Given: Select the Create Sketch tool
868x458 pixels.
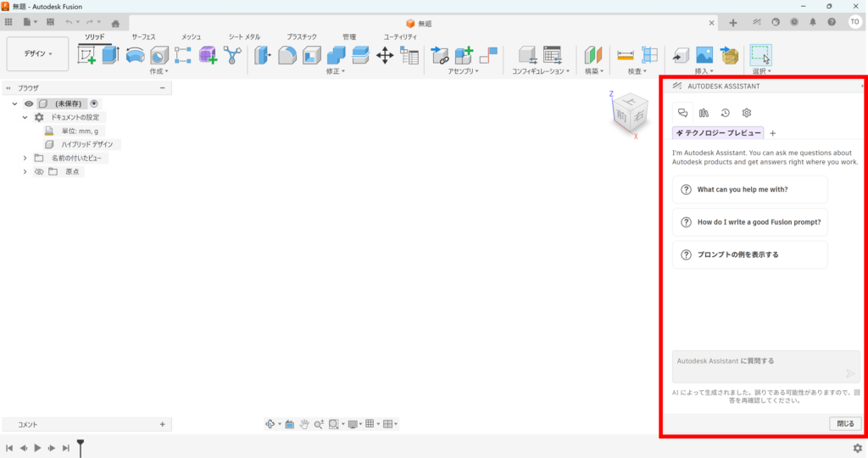Looking at the screenshot, I should pos(86,55).
